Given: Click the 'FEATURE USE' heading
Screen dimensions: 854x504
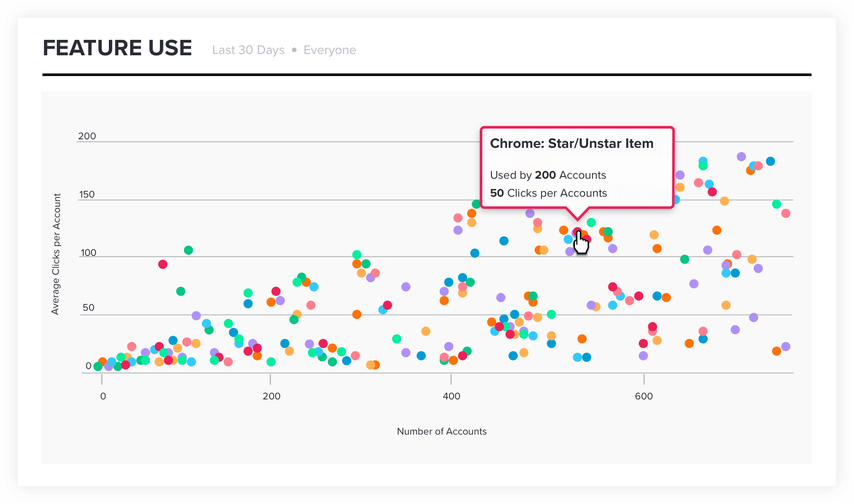Looking at the screenshot, I should point(117,48).
